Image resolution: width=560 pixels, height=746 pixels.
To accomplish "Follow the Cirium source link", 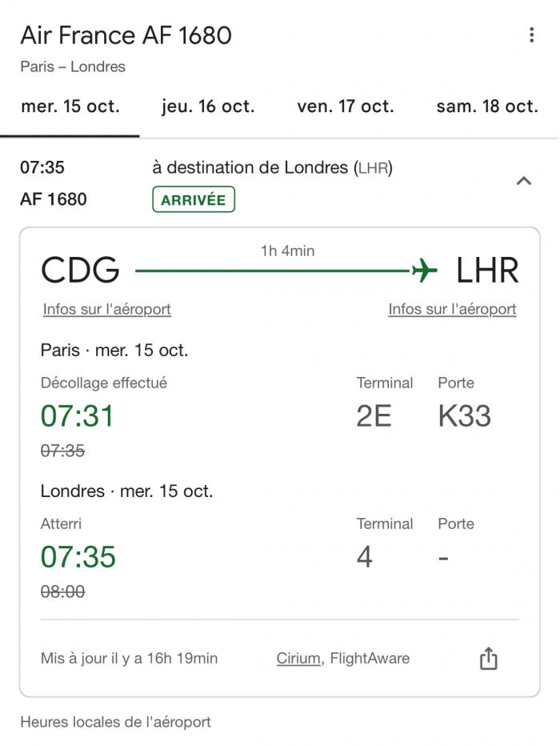I will [298, 659].
